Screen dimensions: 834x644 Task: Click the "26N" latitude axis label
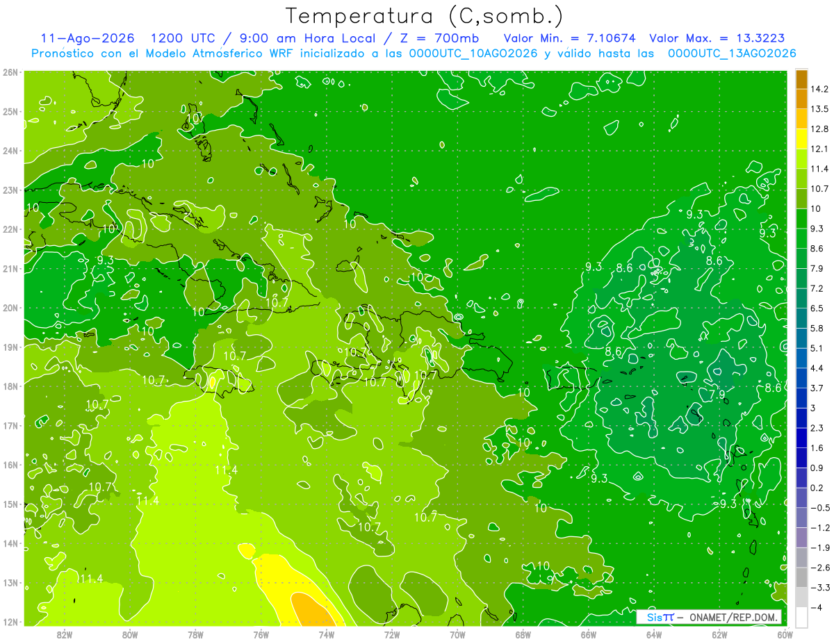pos(10,72)
